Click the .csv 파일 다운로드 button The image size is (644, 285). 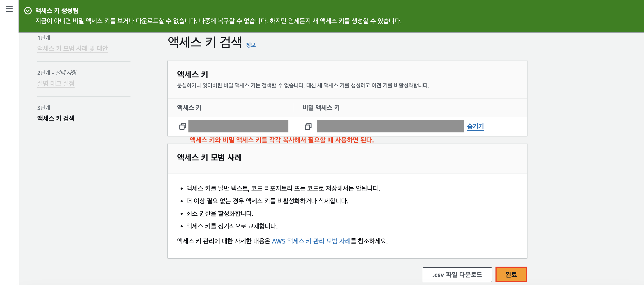(x=457, y=275)
